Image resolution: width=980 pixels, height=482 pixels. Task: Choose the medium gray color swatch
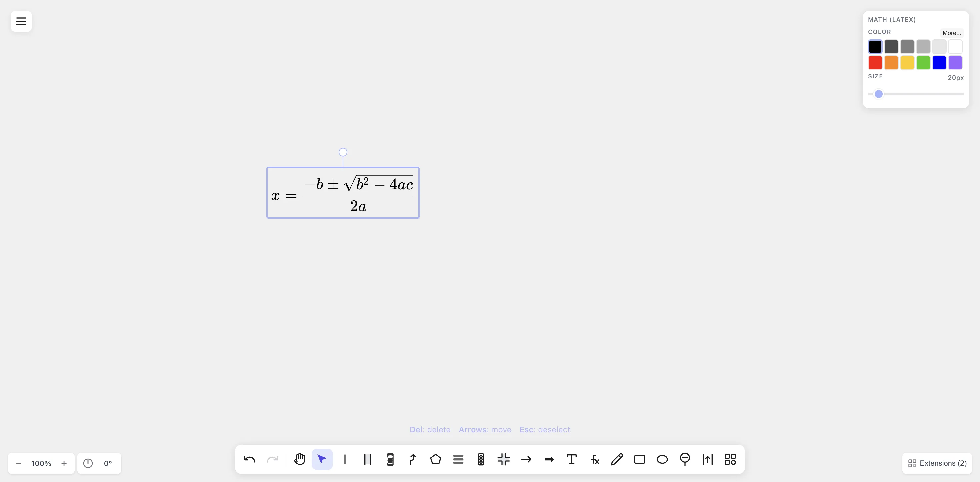point(907,47)
